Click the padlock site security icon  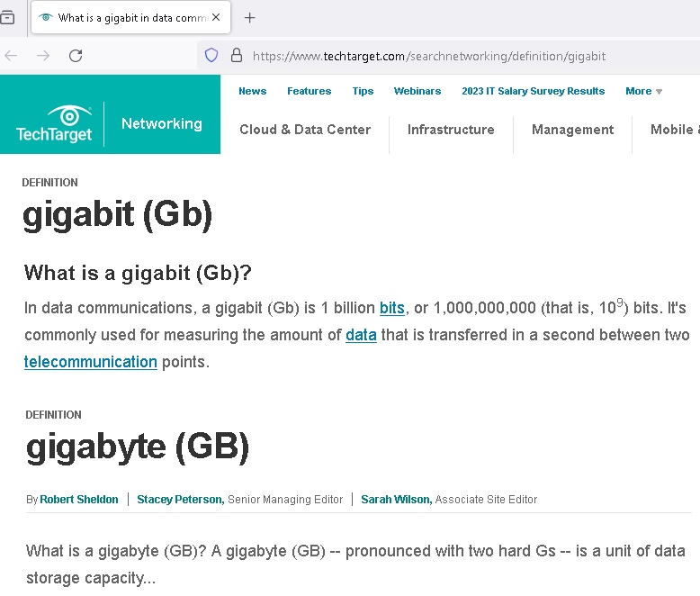[x=237, y=56]
